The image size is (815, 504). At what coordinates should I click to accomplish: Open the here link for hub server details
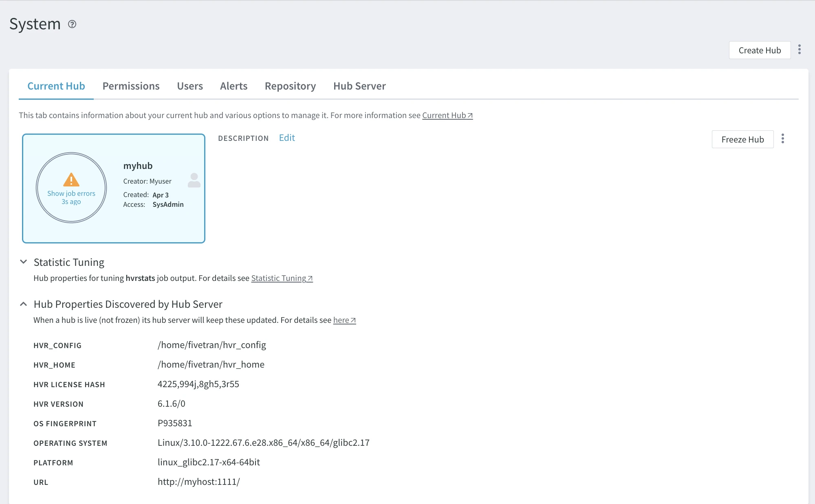click(341, 320)
